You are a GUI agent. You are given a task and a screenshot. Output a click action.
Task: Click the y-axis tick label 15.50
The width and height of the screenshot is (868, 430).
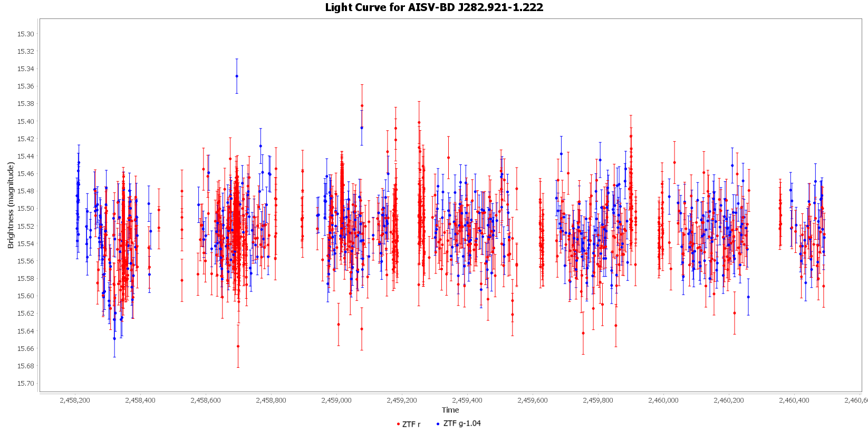pyautogui.click(x=25, y=209)
